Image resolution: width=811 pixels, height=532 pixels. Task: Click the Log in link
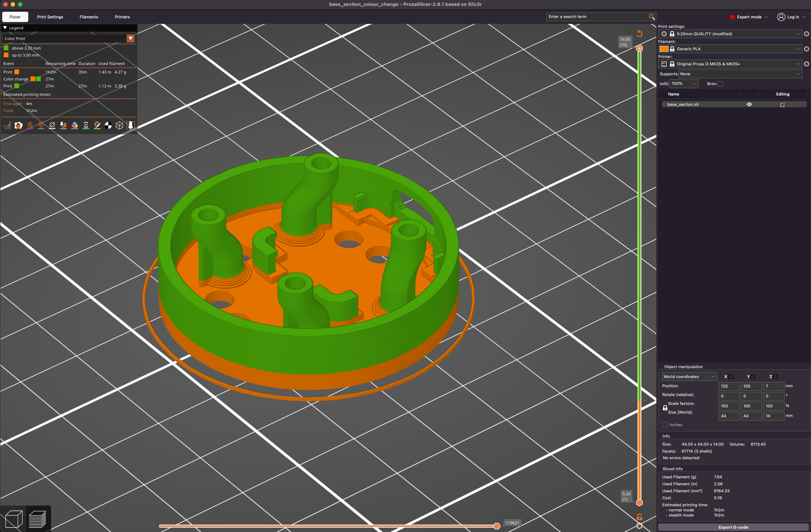(794, 17)
